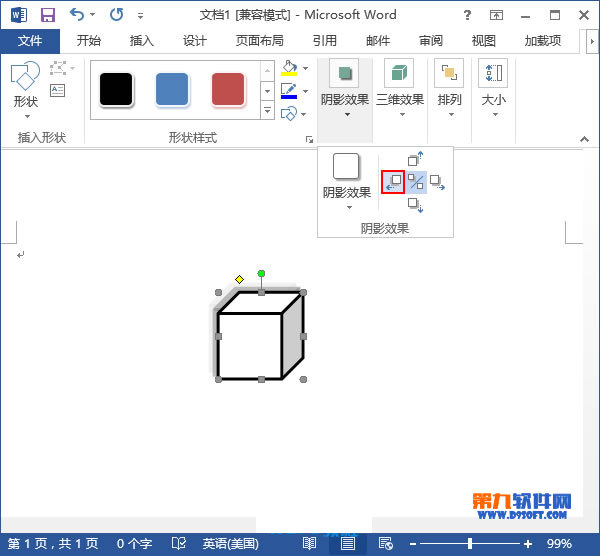
Task: Click the zoom slider handle
Action: (x=470, y=544)
